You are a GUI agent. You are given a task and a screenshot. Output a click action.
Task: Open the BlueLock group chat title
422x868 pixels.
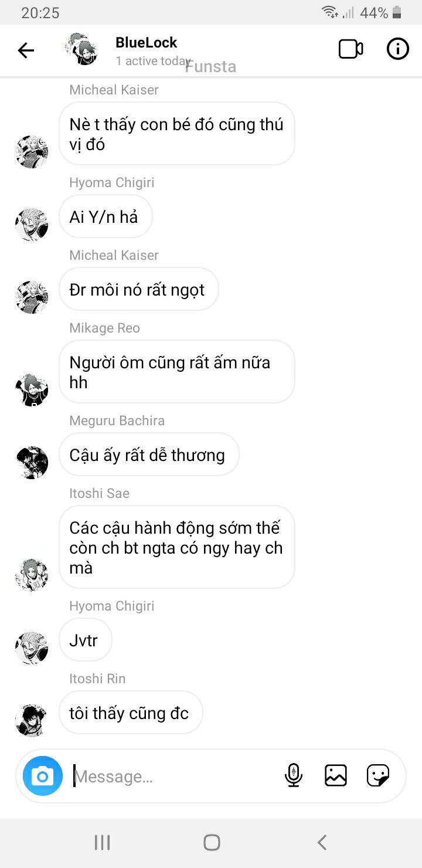click(147, 42)
